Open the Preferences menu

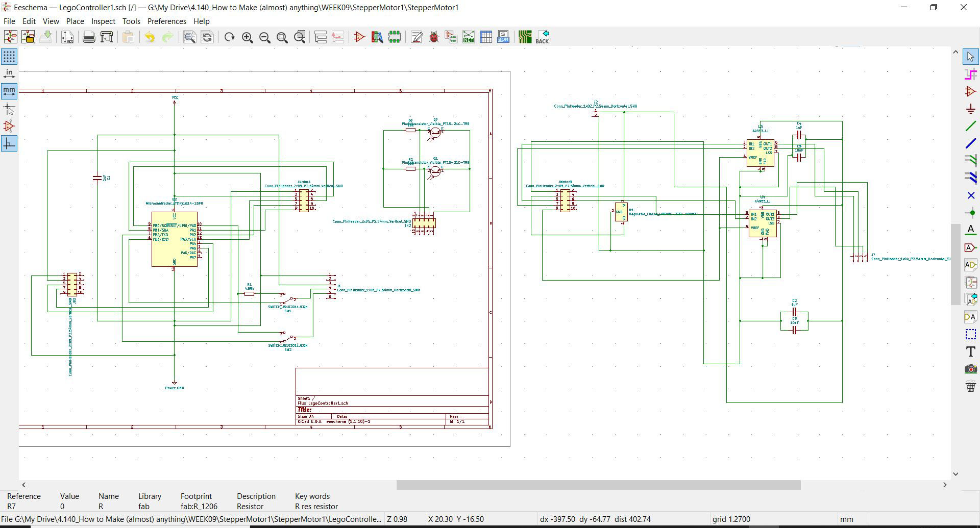point(166,21)
